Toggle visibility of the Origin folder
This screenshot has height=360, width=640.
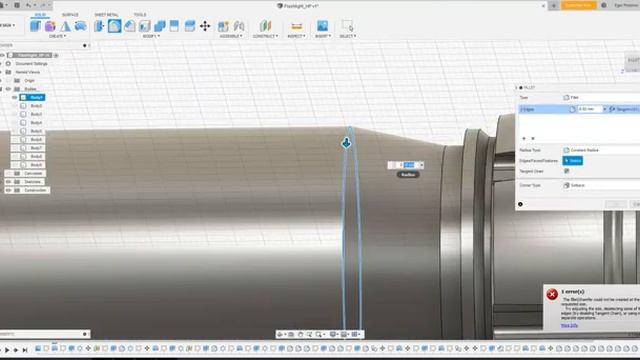(9, 80)
